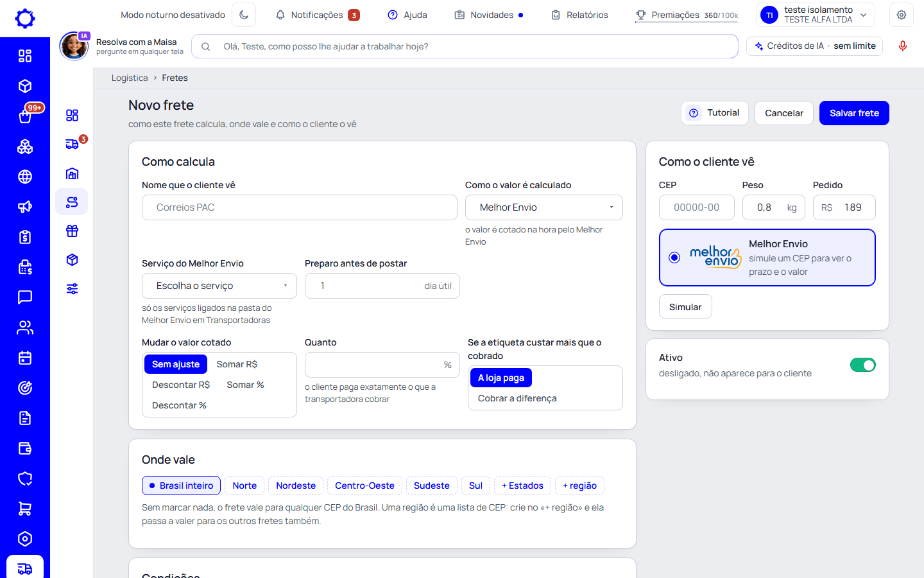Open the Relatórios menu

coord(580,15)
